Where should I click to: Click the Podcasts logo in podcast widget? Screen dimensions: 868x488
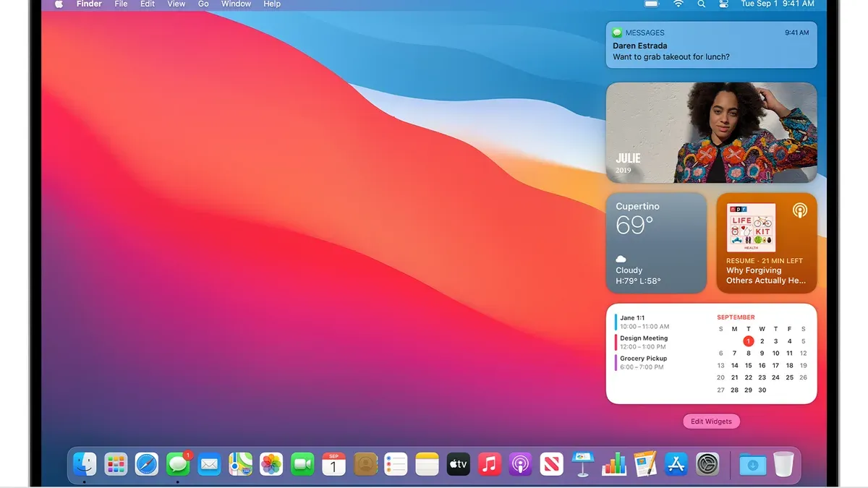pyautogui.click(x=799, y=210)
